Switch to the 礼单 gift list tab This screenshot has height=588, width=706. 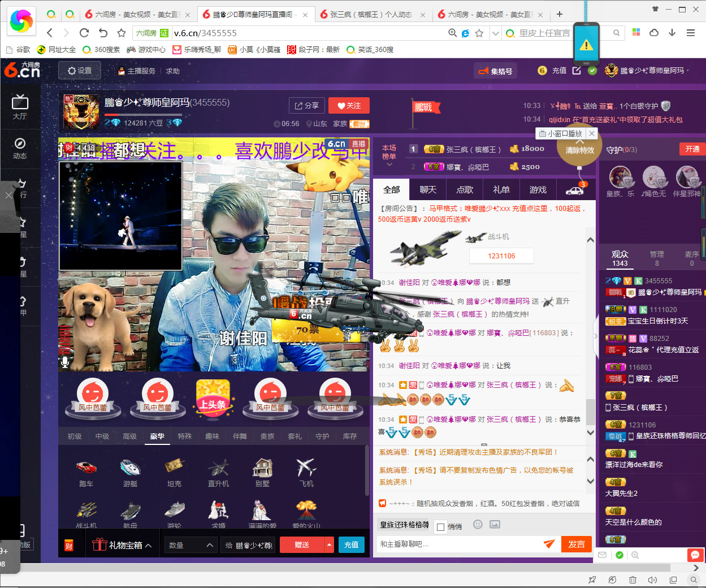click(501, 189)
